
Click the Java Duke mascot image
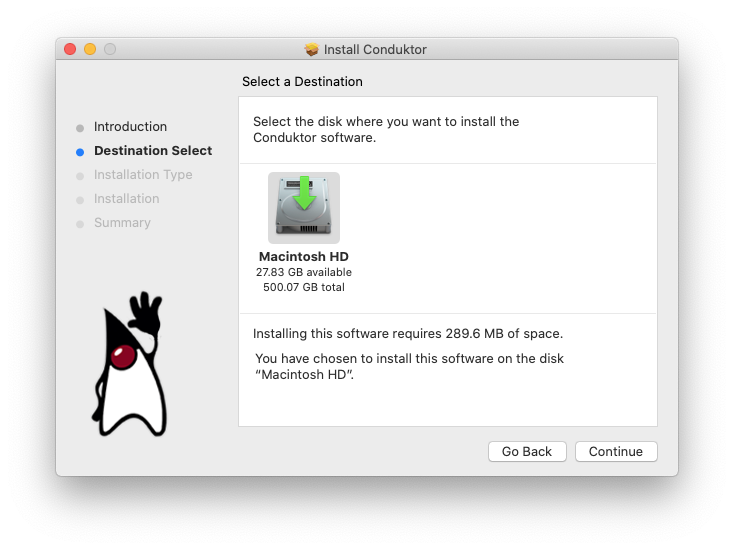(x=129, y=364)
